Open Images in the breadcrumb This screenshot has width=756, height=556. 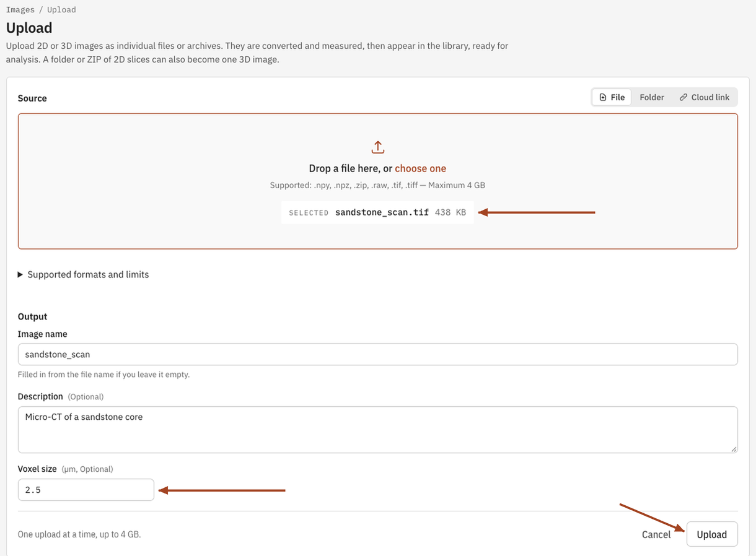[x=20, y=10]
